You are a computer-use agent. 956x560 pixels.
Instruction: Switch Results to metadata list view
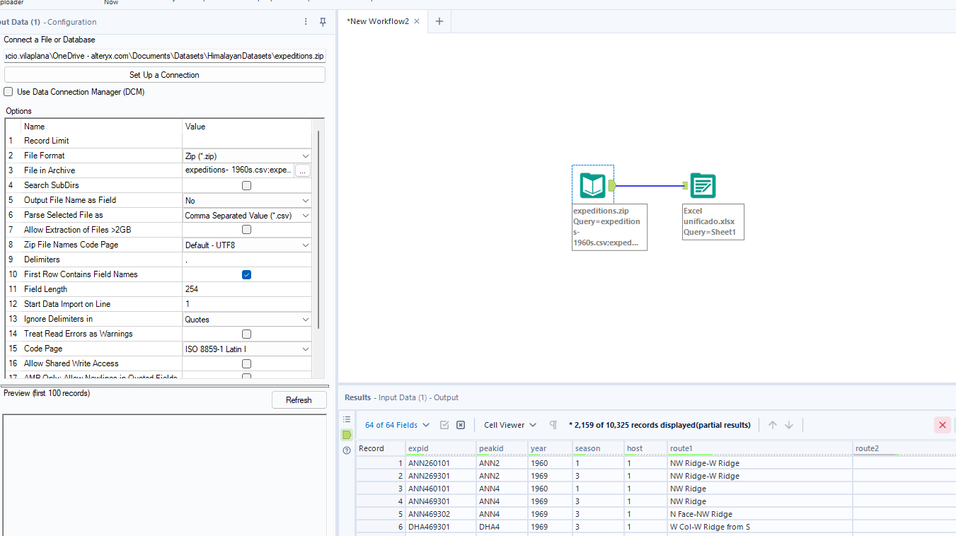pos(346,419)
